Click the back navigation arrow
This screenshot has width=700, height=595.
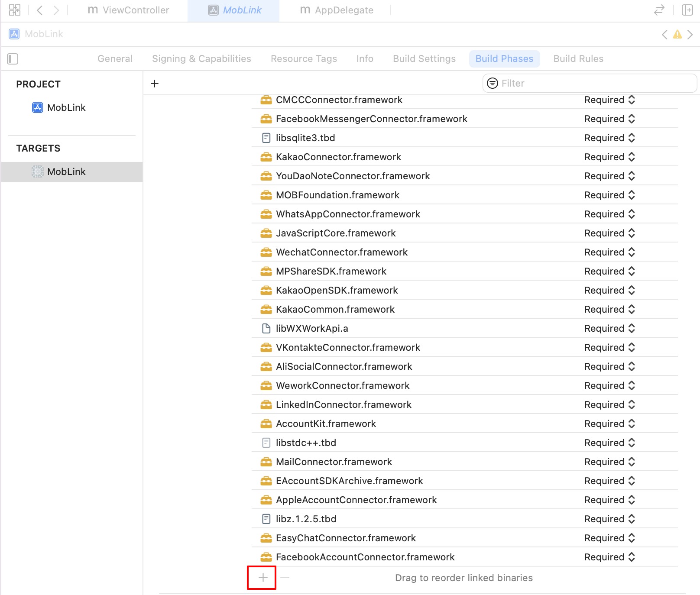[x=40, y=10]
